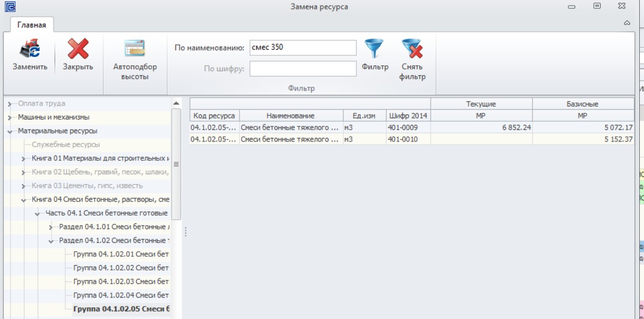644x319 pixels.
Task: Click the Автоподбор высоты icon
Action: (x=135, y=49)
